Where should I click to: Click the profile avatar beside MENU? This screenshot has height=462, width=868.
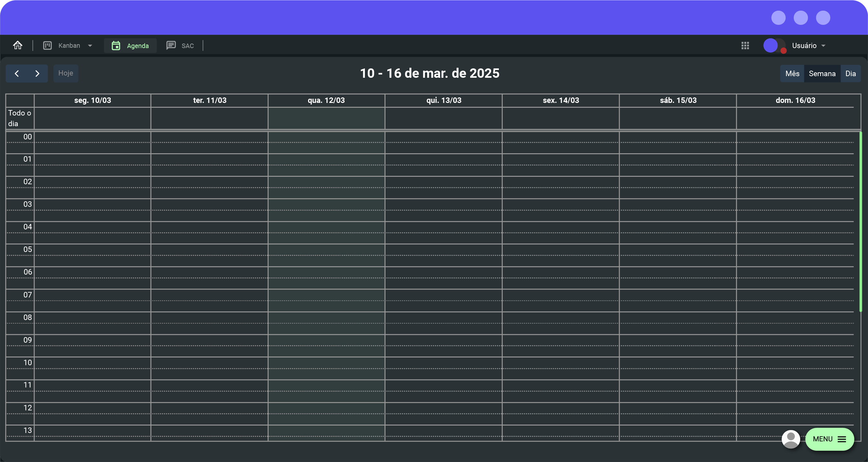790,439
